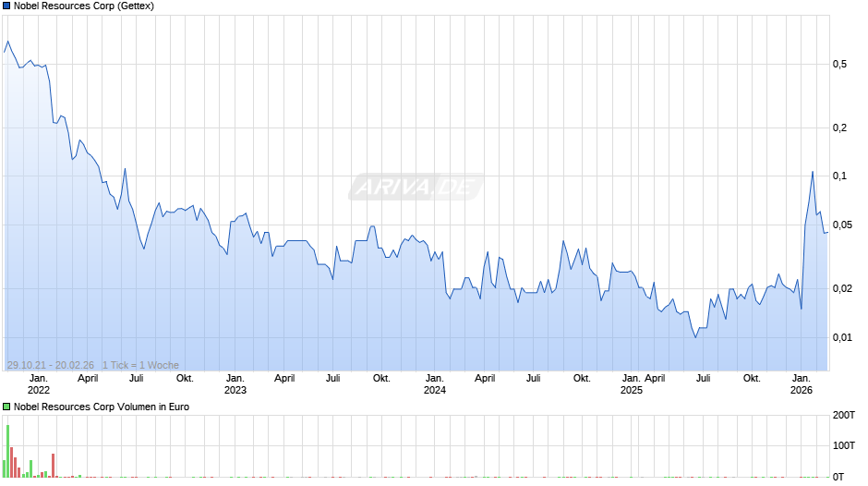Click the 0,1 price axis label

839,176
